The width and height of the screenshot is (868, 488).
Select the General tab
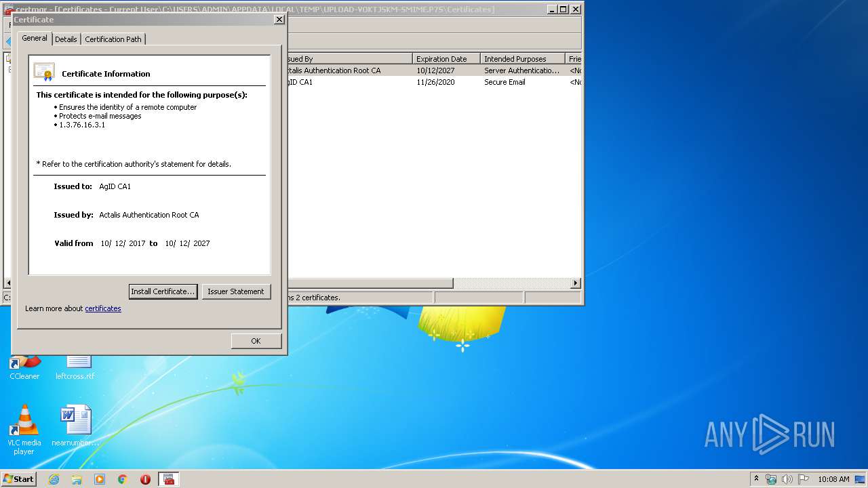pos(35,38)
